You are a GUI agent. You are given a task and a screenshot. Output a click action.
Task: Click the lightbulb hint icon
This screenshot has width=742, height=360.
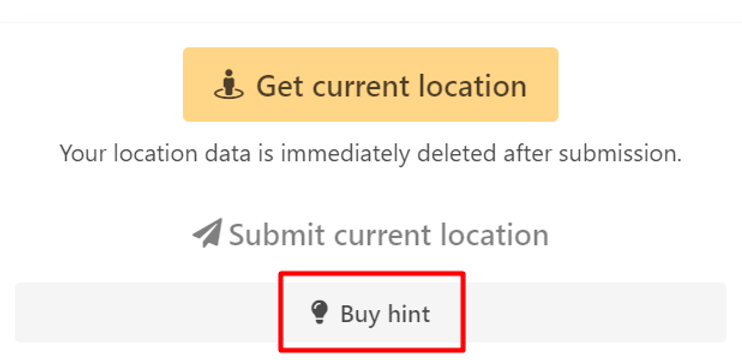(x=319, y=313)
